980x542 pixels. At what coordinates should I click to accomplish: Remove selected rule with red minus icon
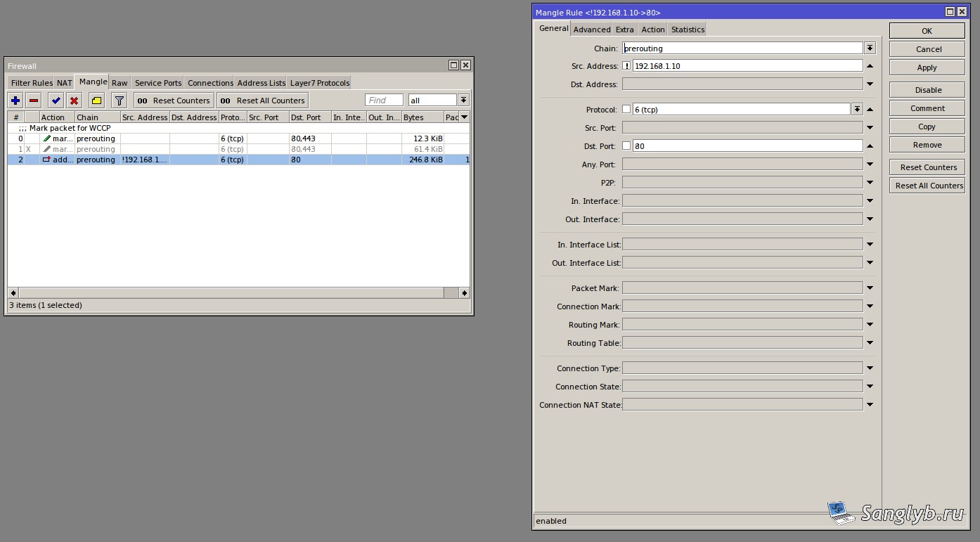pos(33,101)
